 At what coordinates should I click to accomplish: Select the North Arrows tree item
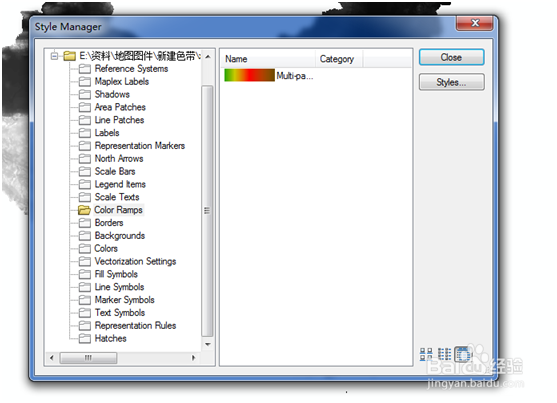pyautogui.click(x=119, y=158)
